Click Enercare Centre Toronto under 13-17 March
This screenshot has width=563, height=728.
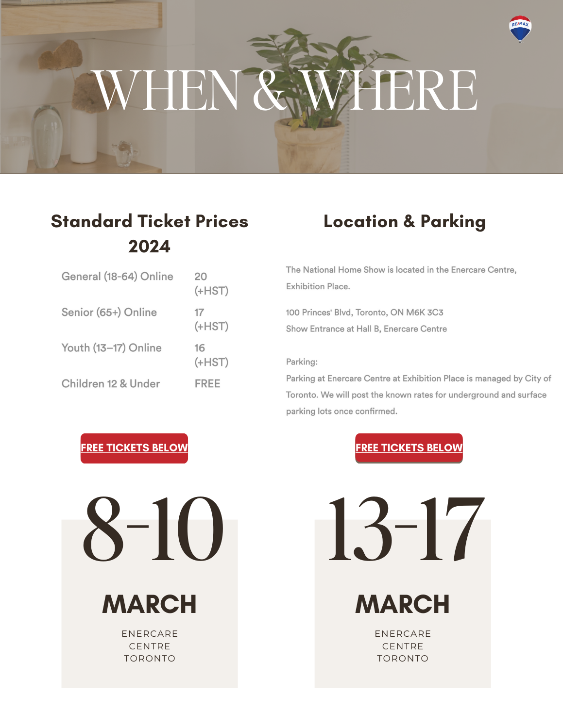(403, 646)
